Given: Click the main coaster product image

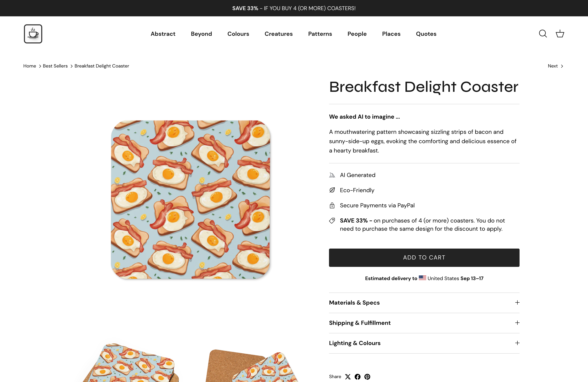Looking at the screenshot, I should (191, 200).
